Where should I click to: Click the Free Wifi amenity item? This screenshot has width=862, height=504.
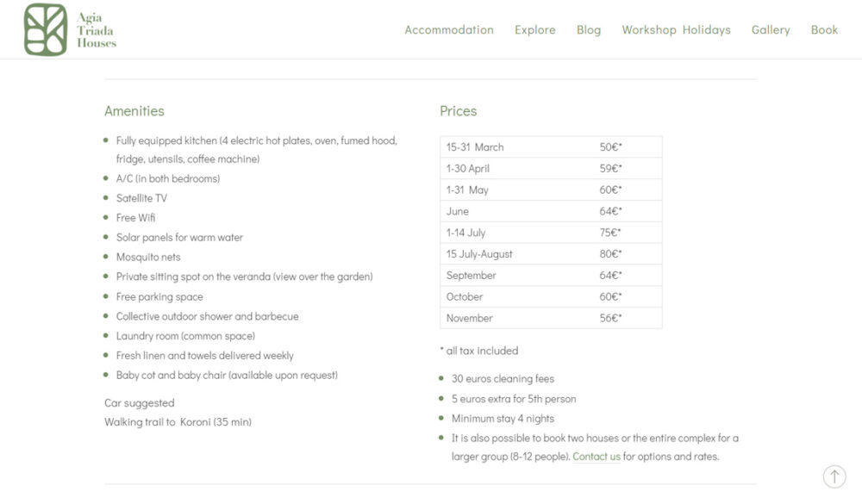(x=136, y=218)
